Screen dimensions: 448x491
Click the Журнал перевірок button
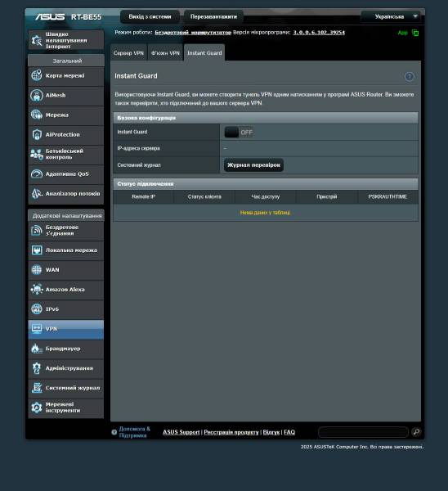(x=253, y=165)
